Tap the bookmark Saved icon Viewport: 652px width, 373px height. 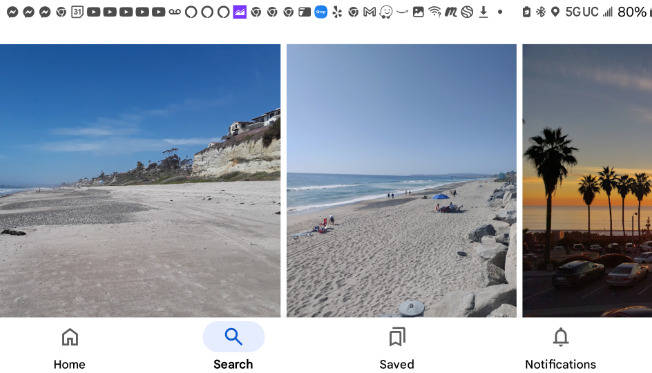click(x=397, y=337)
